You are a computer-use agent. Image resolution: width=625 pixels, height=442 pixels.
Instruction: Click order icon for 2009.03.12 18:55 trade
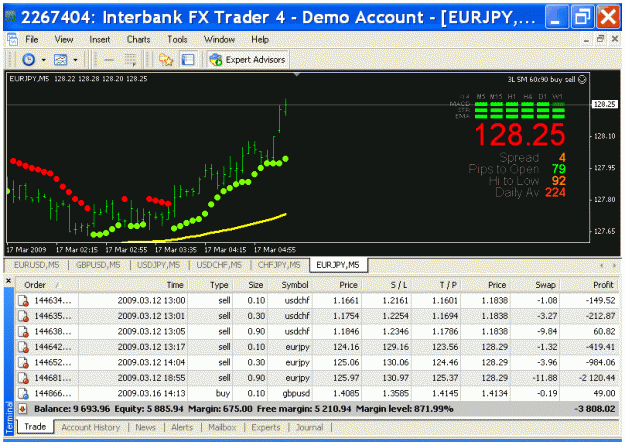pos(24,378)
